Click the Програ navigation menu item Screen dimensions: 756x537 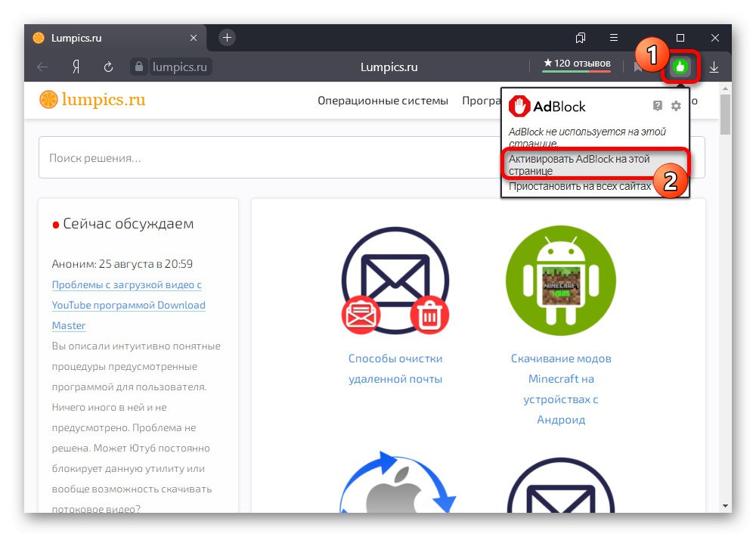(x=481, y=101)
